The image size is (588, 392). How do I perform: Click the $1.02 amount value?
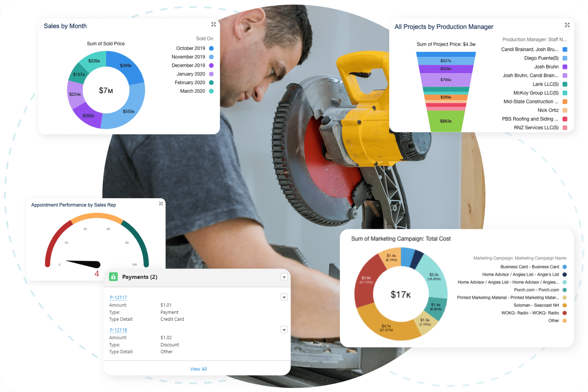pos(166,338)
